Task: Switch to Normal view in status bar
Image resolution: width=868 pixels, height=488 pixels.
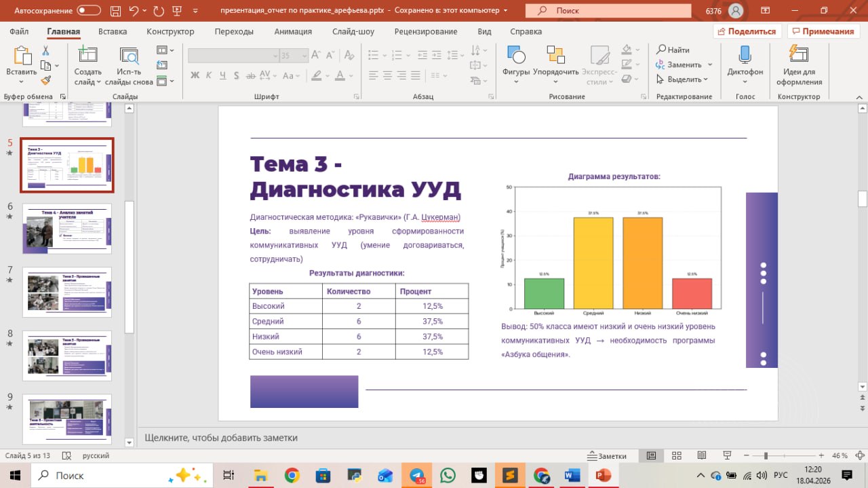Action: pos(651,455)
